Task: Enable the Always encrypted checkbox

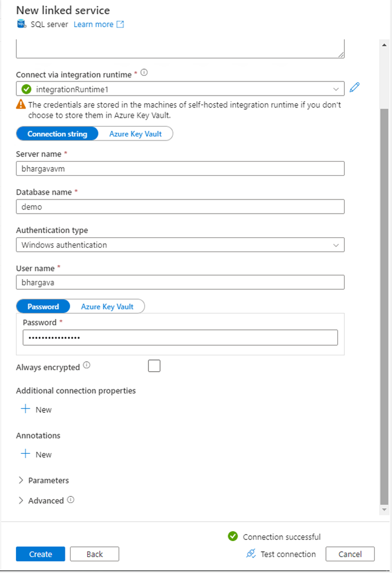Action: [x=154, y=366]
